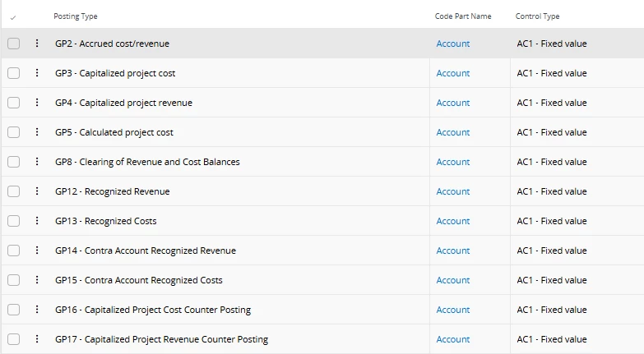
Task: Click the select-all checkmark in header
Action: (13, 17)
